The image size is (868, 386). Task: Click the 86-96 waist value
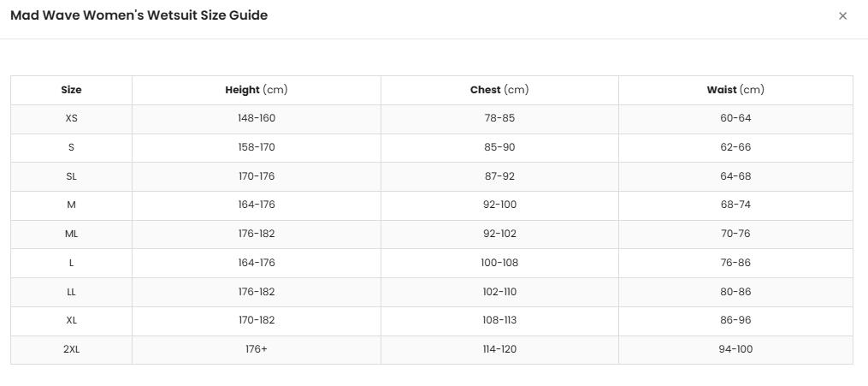[735, 321]
